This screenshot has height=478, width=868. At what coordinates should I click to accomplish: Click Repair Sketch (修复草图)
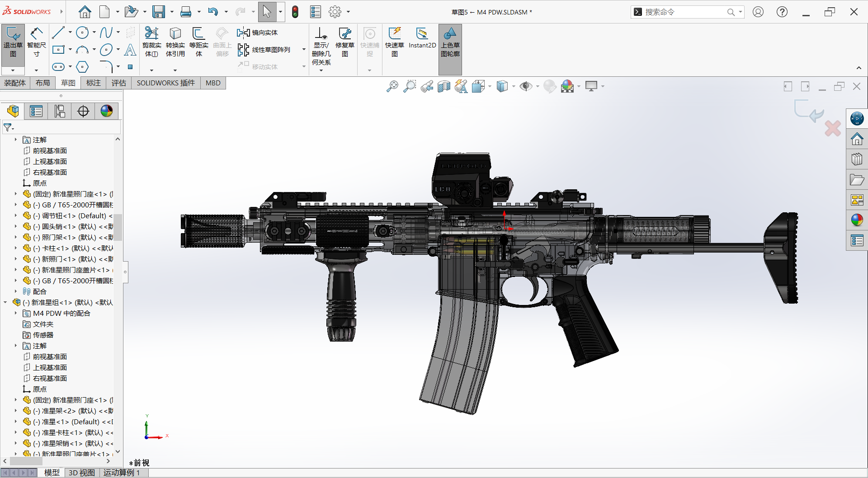[345, 42]
